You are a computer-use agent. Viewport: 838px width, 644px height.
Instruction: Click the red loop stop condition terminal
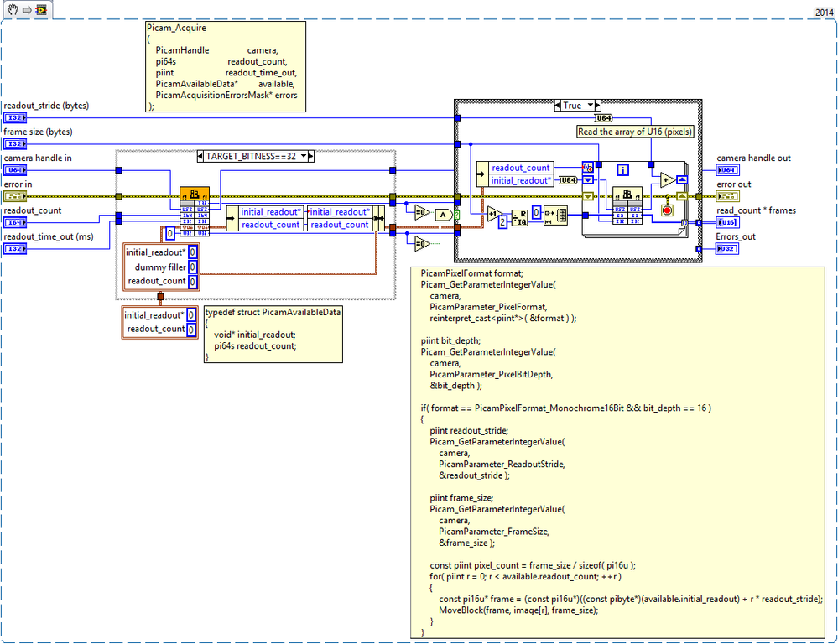click(667, 210)
